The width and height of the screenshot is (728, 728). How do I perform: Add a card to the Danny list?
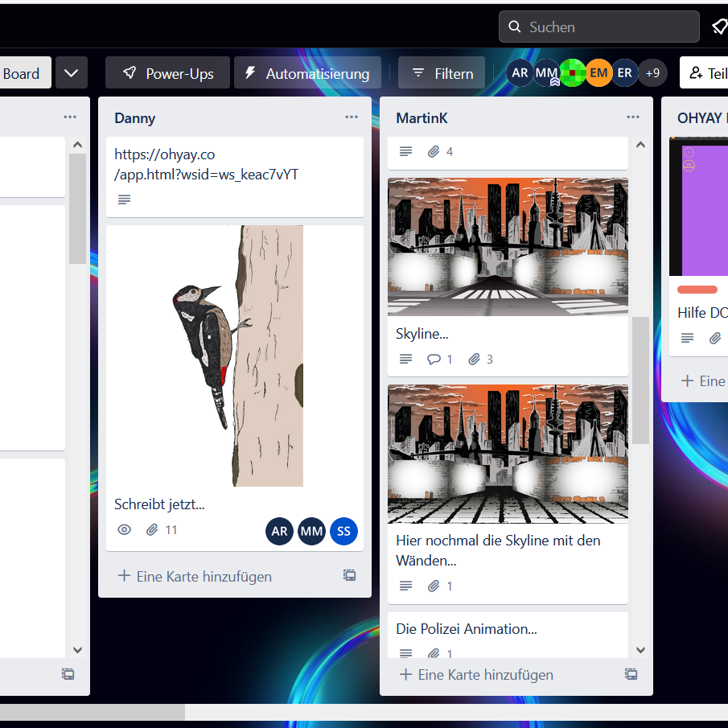[x=195, y=577]
